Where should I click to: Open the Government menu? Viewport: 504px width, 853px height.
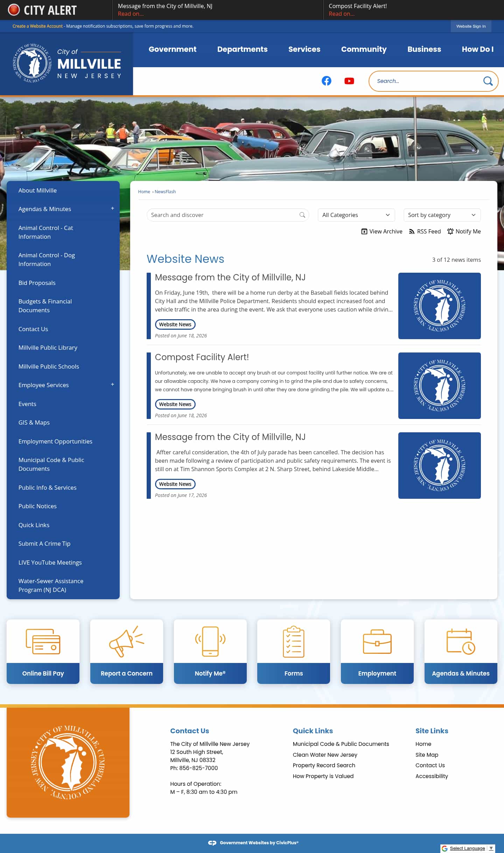pyautogui.click(x=172, y=49)
